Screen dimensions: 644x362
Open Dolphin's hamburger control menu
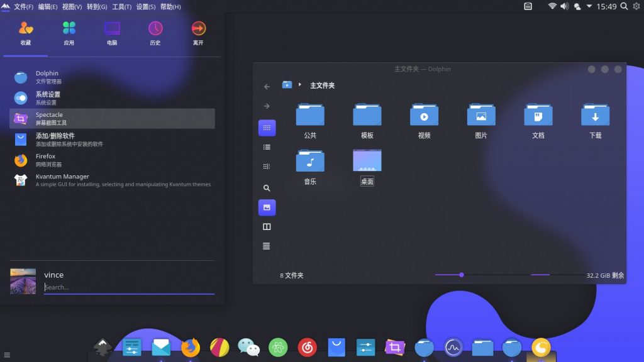point(267,246)
